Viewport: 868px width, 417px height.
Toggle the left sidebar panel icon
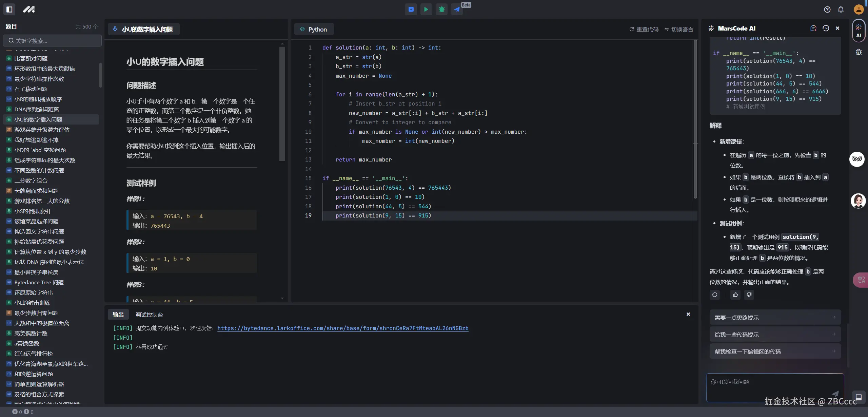pos(9,10)
